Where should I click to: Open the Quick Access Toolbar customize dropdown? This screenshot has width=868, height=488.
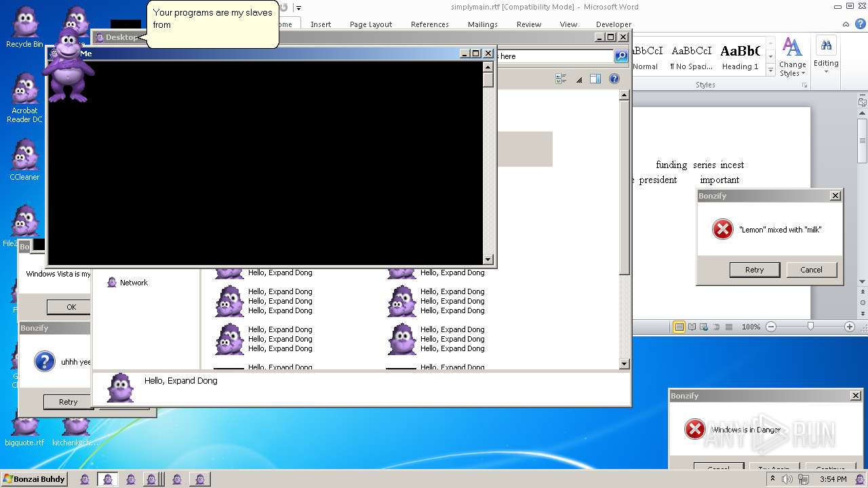click(x=298, y=8)
